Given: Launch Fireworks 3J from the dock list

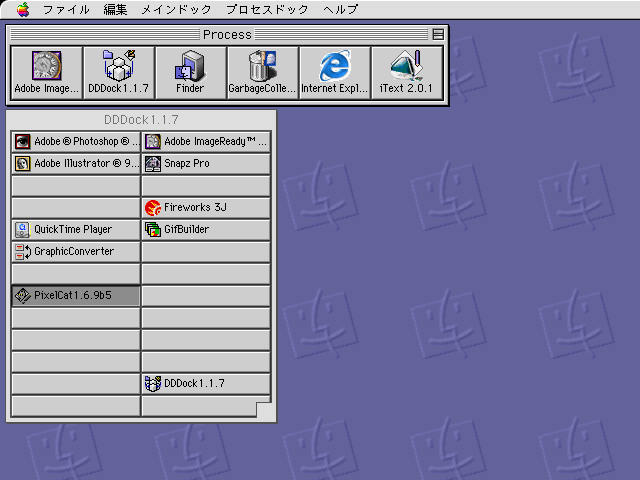Looking at the screenshot, I should click(206, 208).
